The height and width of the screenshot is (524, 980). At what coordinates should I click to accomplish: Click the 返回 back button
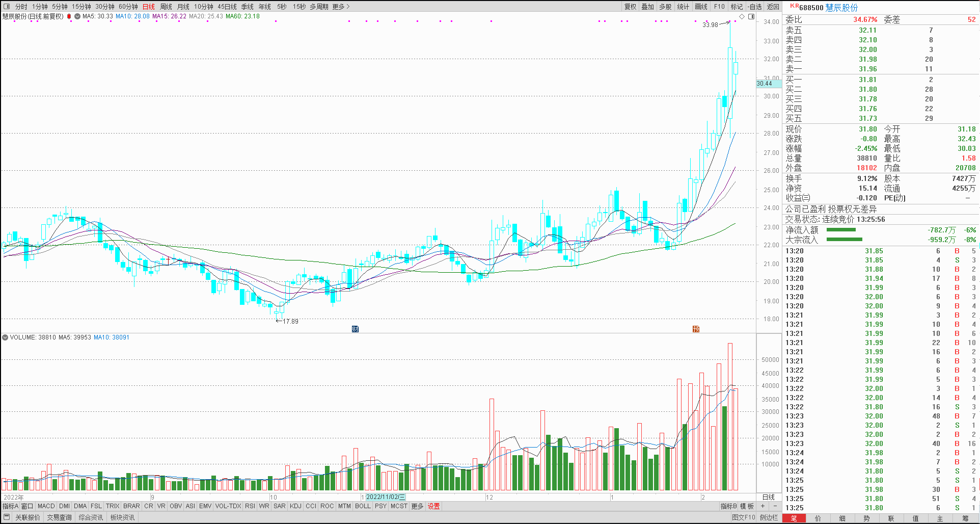pos(773,7)
